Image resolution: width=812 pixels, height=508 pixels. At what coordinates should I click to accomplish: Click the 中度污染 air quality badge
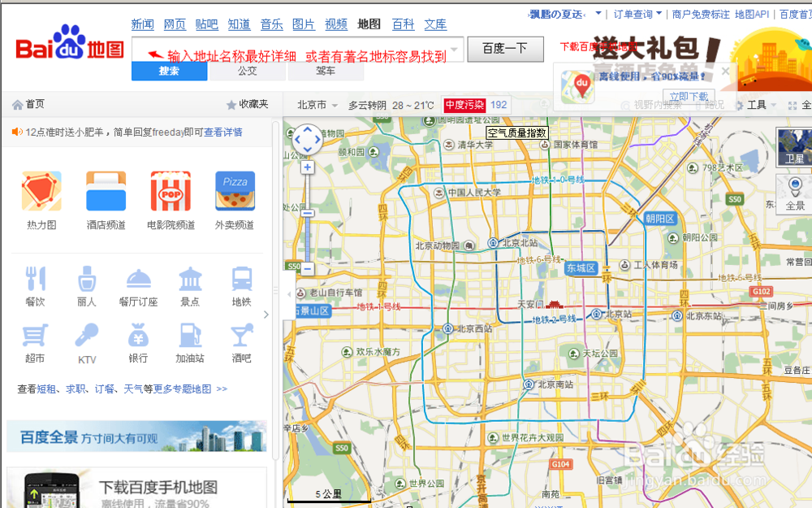464,105
